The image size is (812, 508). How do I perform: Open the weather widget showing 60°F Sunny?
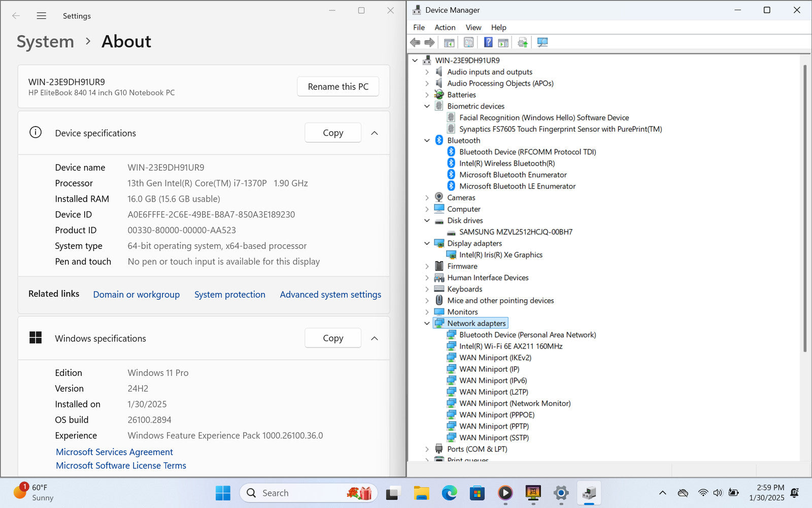click(x=33, y=493)
